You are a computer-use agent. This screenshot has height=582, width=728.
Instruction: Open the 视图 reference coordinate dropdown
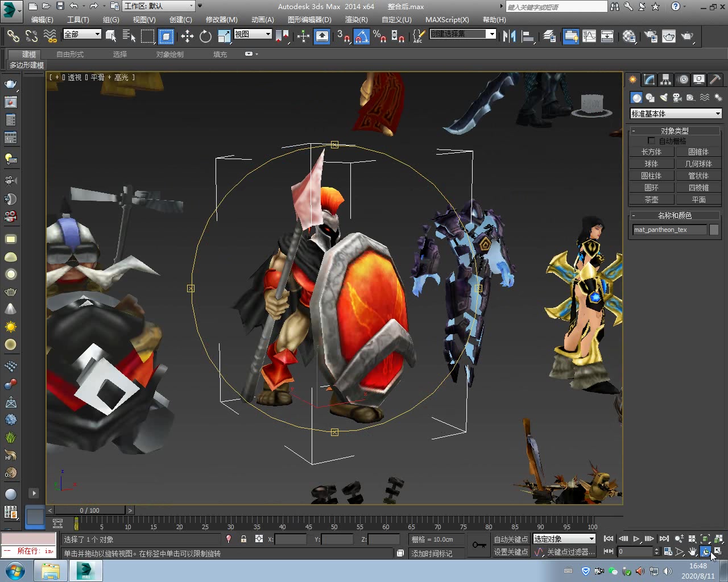(x=253, y=34)
